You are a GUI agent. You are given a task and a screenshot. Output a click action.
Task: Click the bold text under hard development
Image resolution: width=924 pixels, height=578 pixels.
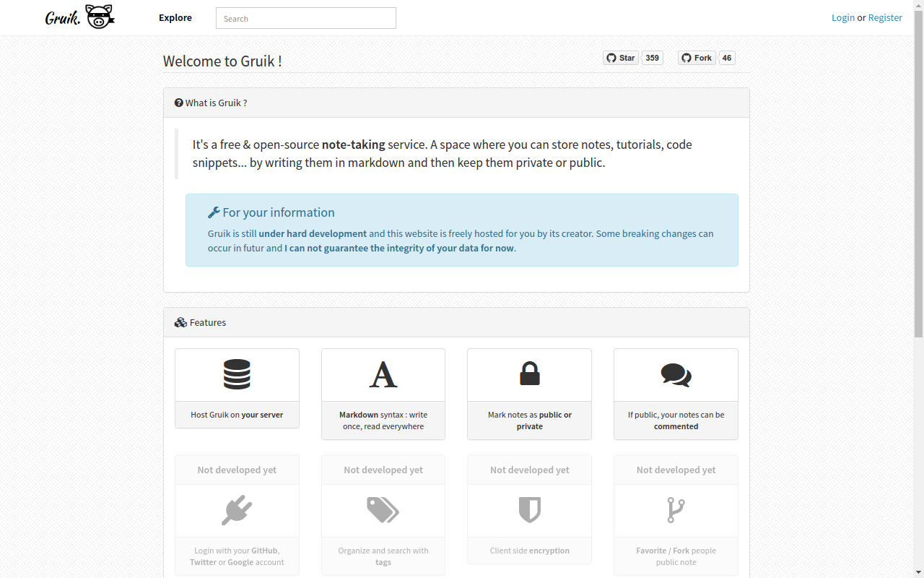[313, 233]
